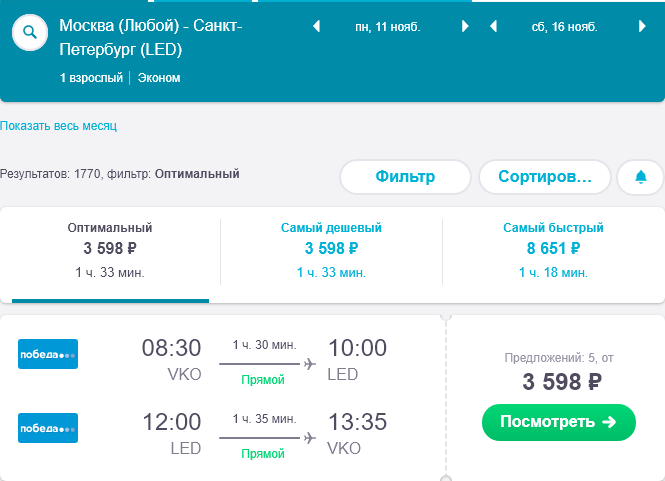Click the green Посмотреть button
Screen dimensions: 665x481
click(559, 422)
